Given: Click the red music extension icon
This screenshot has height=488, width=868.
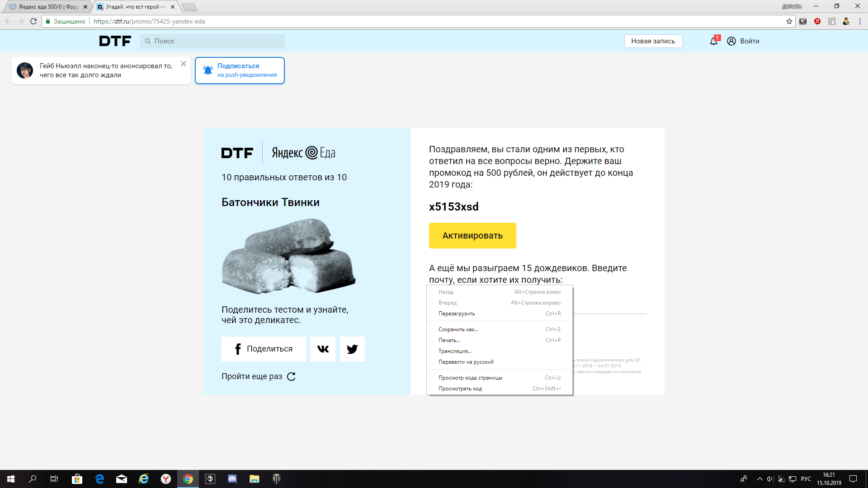Looking at the screenshot, I should pyautogui.click(x=817, y=21).
